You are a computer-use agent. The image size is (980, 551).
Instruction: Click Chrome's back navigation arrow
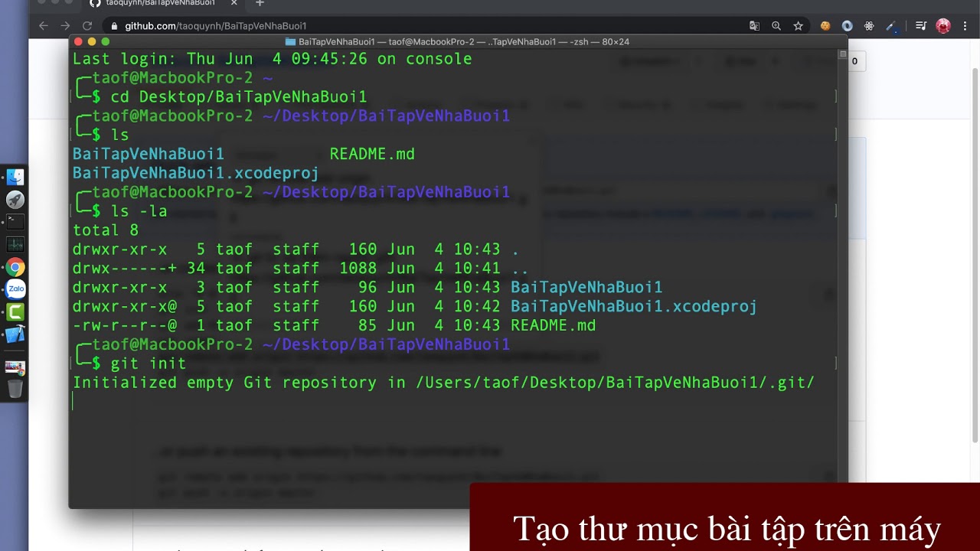point(44,26)
